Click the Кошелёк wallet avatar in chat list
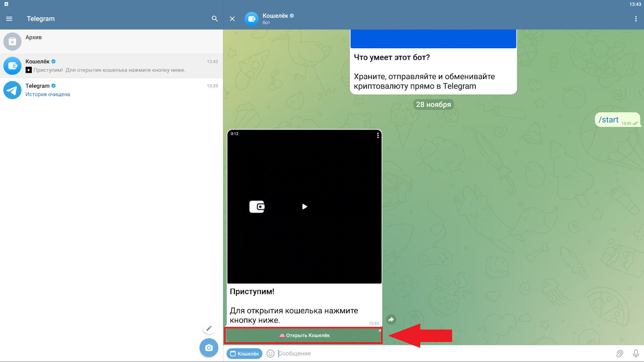Viewport: 644px width, 362px height. click(12, 66)
